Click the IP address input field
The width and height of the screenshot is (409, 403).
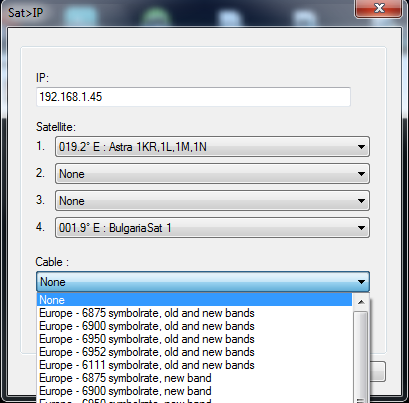(193, 97)
